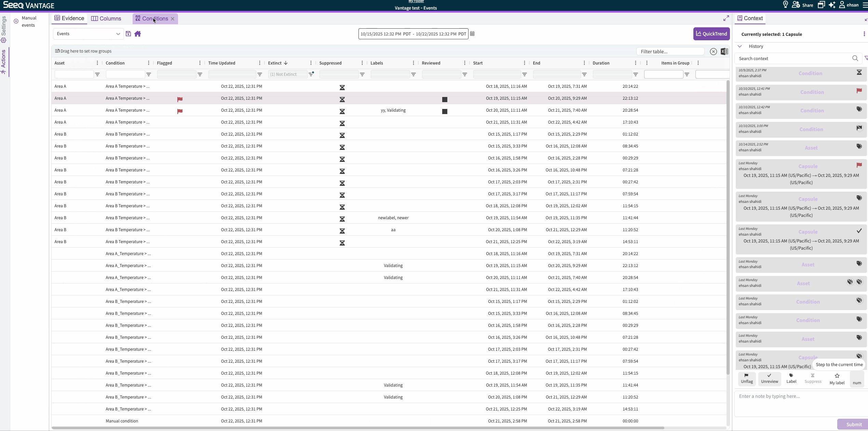
Task: Toggle Unflag on the selected capsule
Action: pyautogui.click(x=747, y=378)
